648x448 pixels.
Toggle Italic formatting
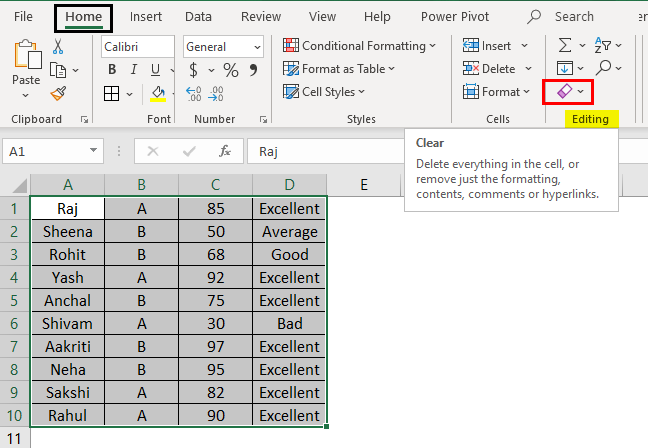pos(134,70)
